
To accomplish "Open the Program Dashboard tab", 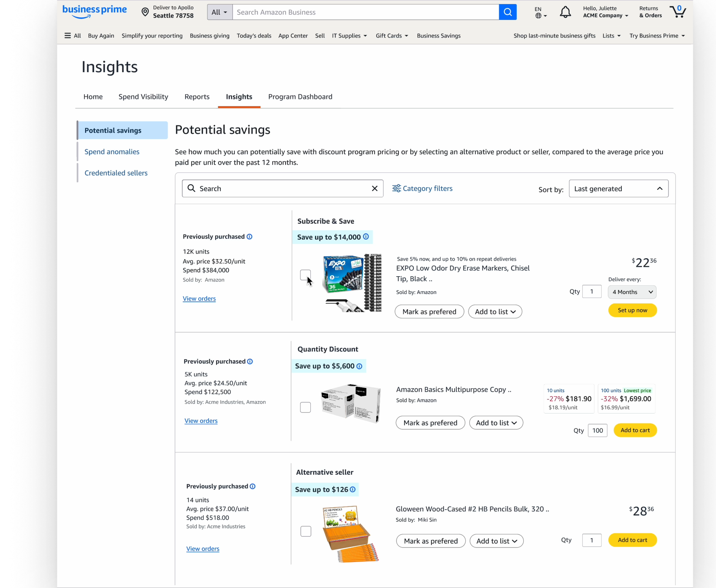I will (300, 97).
